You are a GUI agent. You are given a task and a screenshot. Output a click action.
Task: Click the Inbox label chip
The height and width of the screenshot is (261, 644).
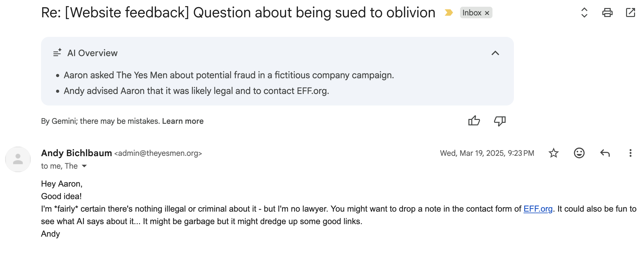(x=472, y=13)
